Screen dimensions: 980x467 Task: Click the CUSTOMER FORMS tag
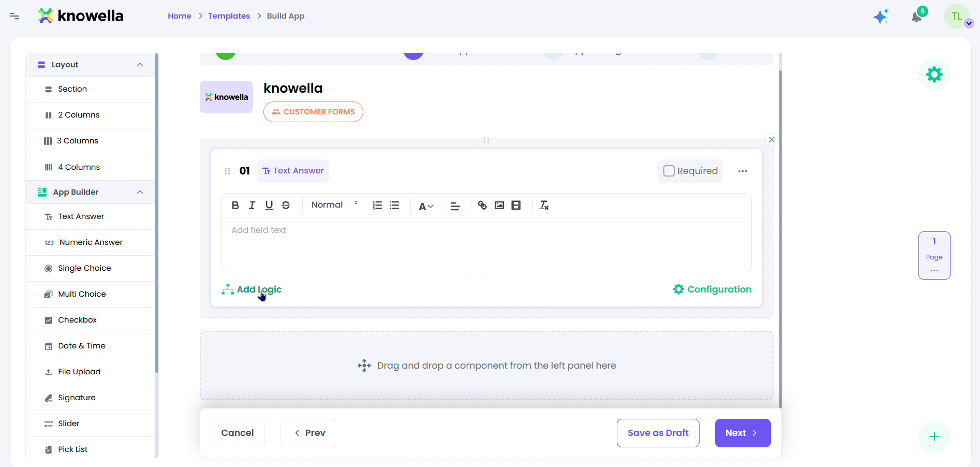click(313, 112)
